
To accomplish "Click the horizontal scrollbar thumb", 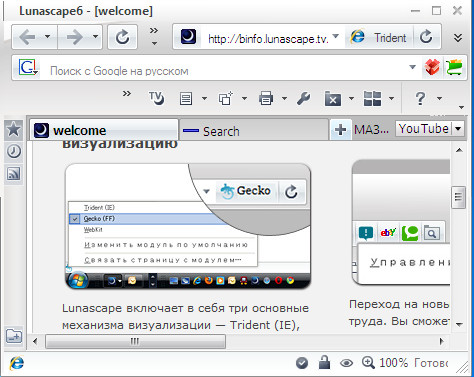I will (135, 341).
